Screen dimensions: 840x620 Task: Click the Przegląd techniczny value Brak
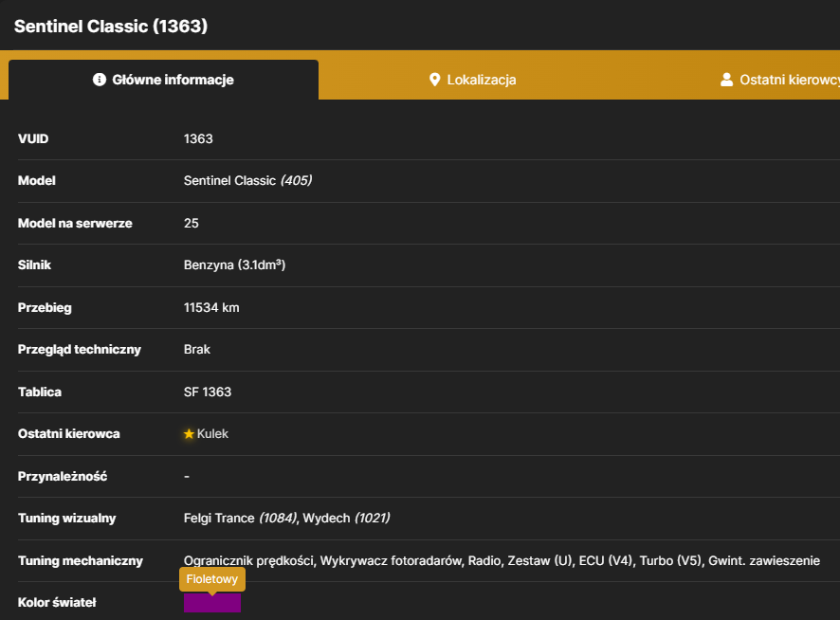[x=197, y=350]
